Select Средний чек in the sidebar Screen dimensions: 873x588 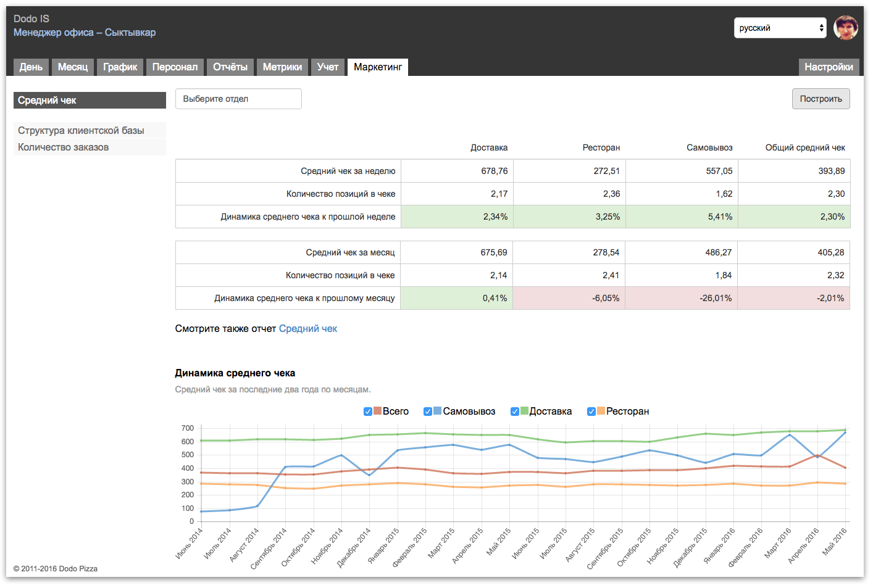(90, 100)
